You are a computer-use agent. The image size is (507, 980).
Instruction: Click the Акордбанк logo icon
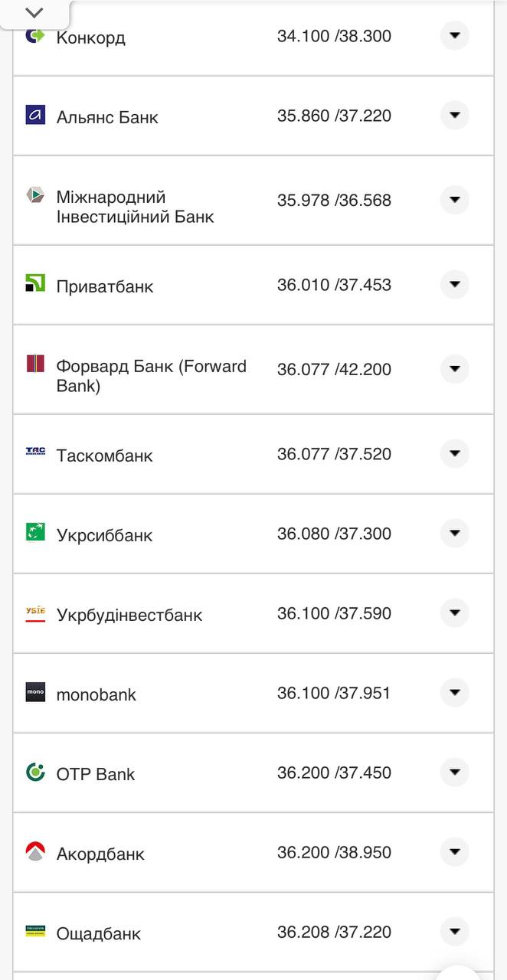(x=35, y=851)
